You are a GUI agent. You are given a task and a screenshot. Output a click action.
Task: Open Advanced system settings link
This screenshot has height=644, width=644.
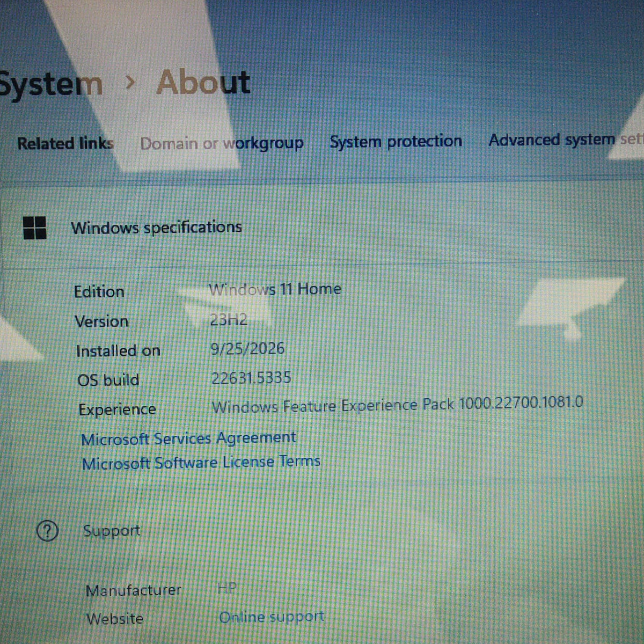coord(566,140)
